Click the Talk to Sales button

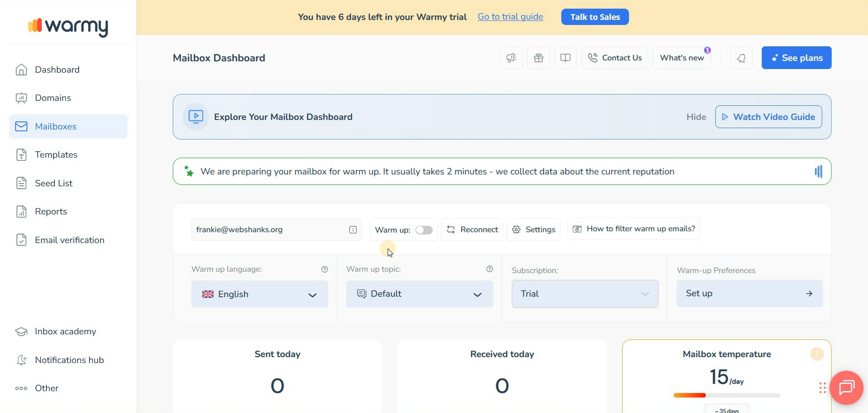click(595, 17)
